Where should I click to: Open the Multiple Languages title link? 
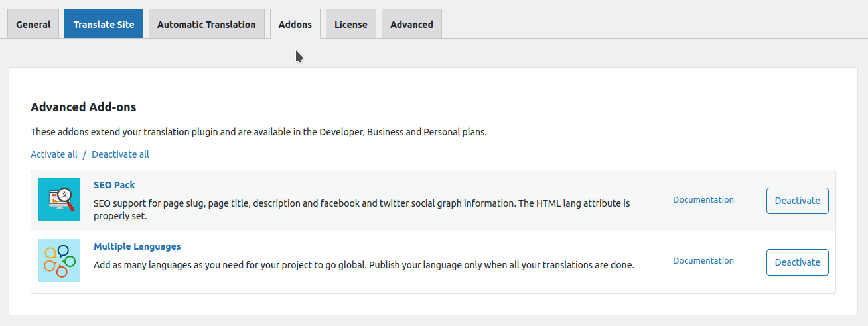point(137,246)
